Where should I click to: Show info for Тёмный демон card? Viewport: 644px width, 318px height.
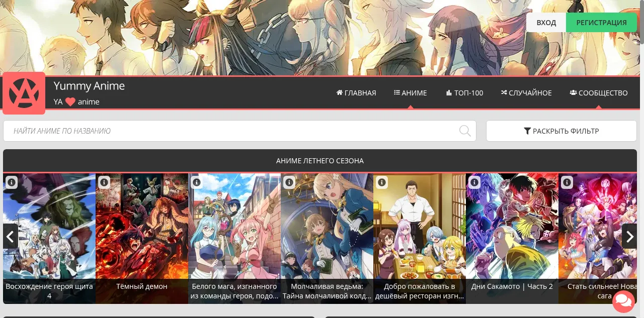[104, 182]
